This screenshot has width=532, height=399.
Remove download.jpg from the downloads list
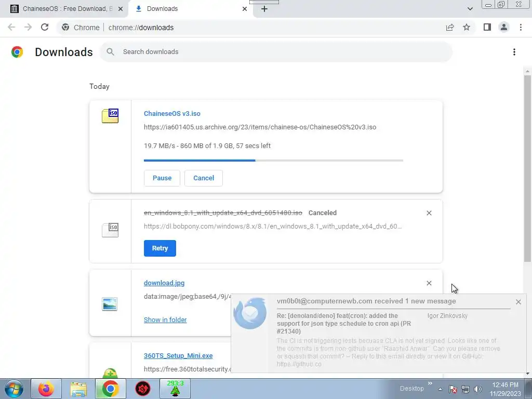coord(429,283)
